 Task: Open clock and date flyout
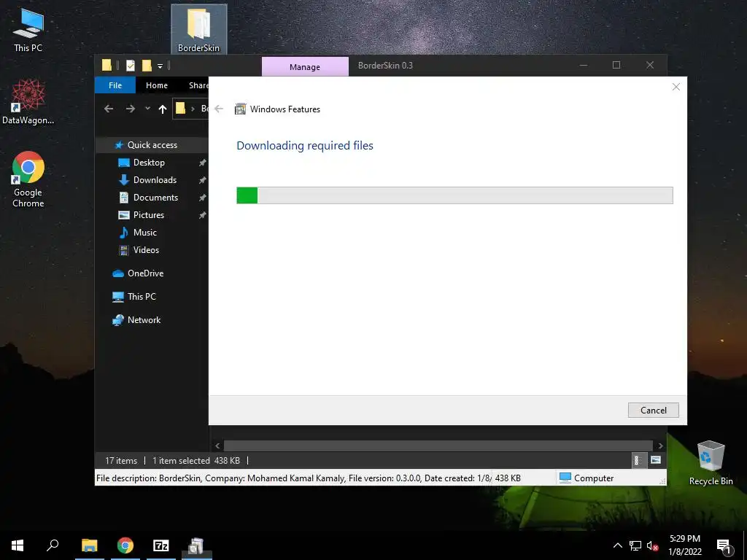pos(684,545)
